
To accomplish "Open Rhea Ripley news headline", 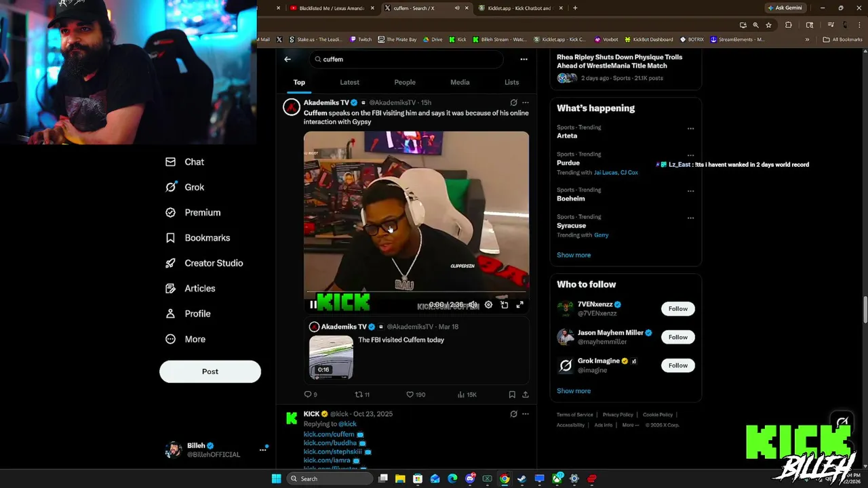I will (x=620, y=61).
